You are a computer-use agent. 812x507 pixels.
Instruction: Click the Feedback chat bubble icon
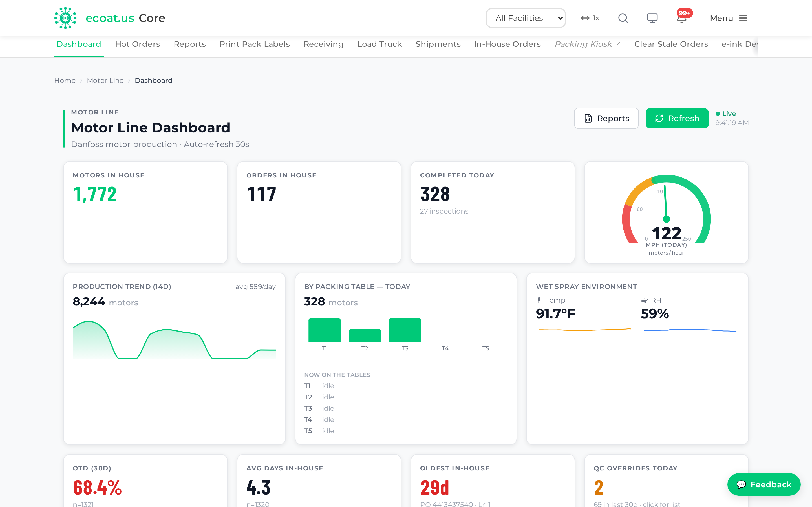coord(741,484)
